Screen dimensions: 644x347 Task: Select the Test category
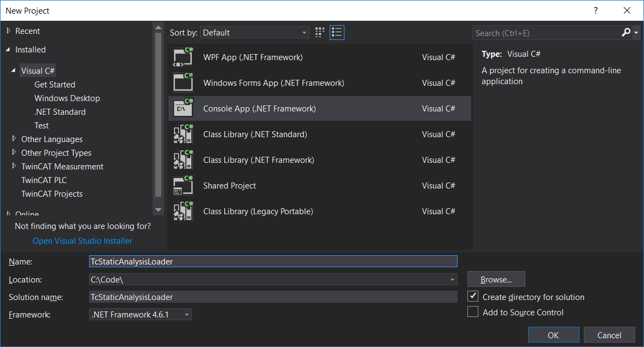(x=42, y=125)
